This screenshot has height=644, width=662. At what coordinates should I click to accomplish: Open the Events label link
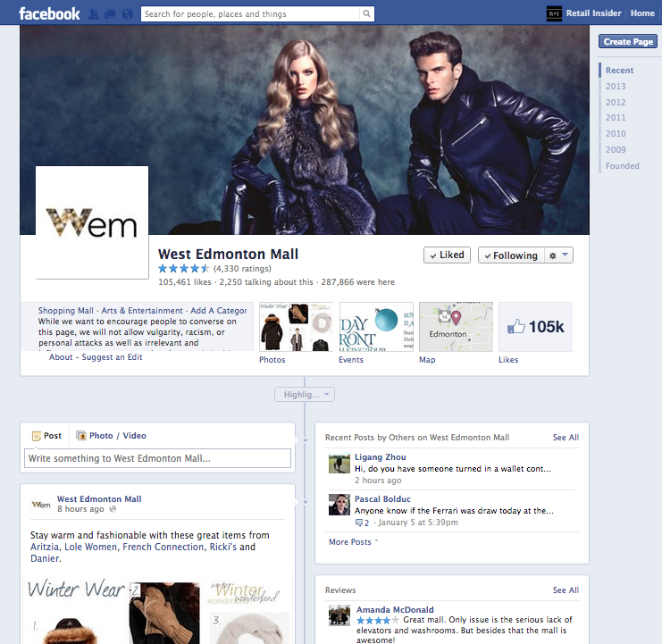351,360
